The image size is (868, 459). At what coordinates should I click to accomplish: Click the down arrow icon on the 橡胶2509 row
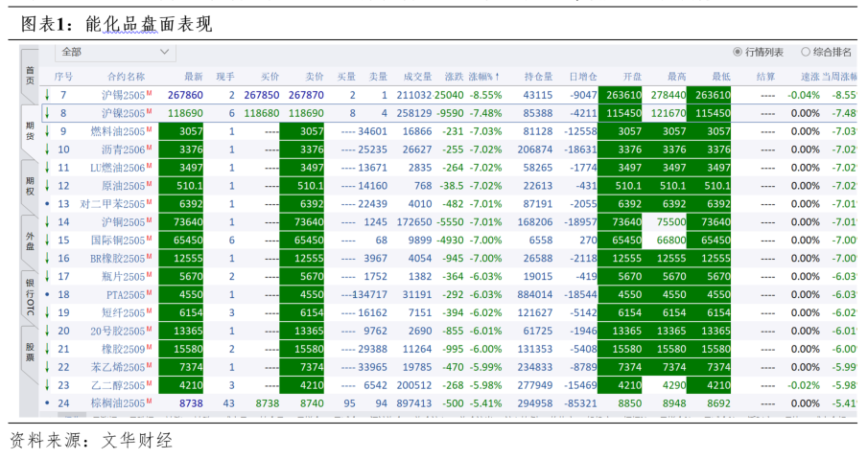(x=46, y=349)
